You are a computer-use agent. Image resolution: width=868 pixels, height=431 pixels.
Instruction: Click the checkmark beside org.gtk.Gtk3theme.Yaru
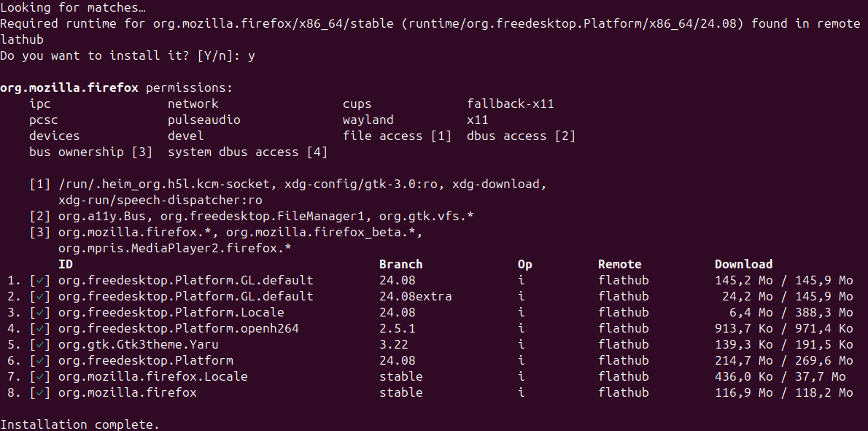tap(40, 345)
